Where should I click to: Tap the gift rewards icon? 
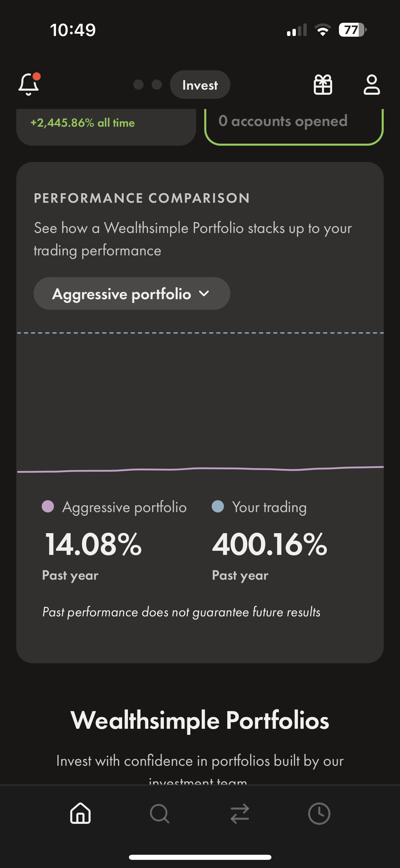pos(323,85)
